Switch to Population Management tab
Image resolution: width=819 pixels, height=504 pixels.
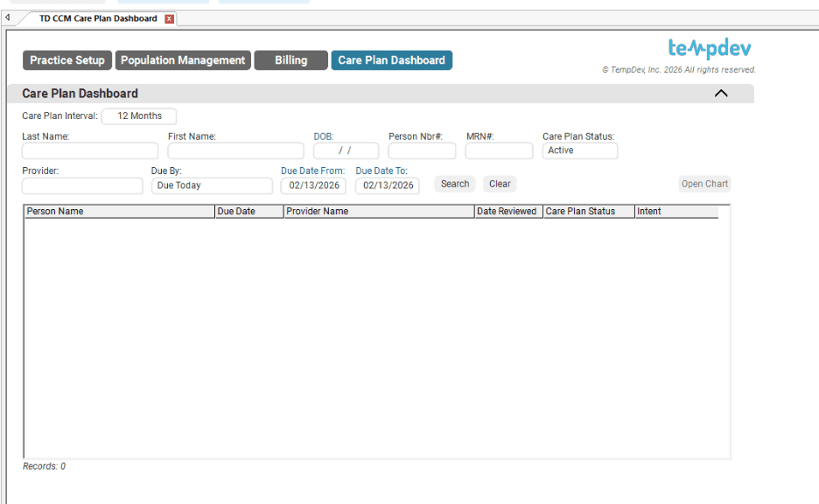click(183, 60)
